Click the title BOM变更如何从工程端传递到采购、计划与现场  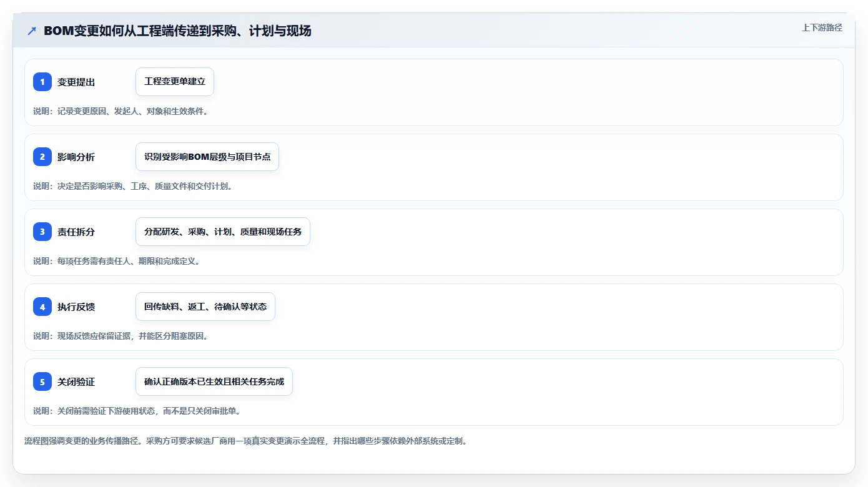pyautogui.click(x=177, y=31)
